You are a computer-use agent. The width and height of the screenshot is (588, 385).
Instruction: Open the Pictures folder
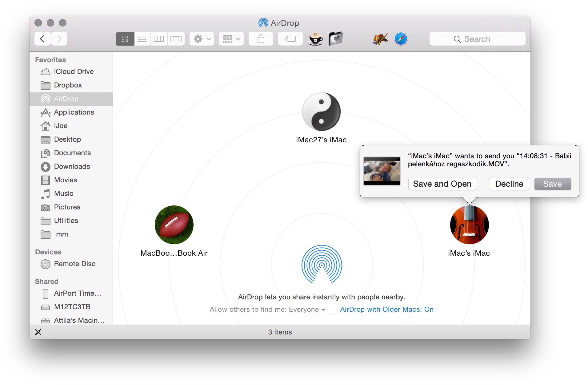point(71,207)
